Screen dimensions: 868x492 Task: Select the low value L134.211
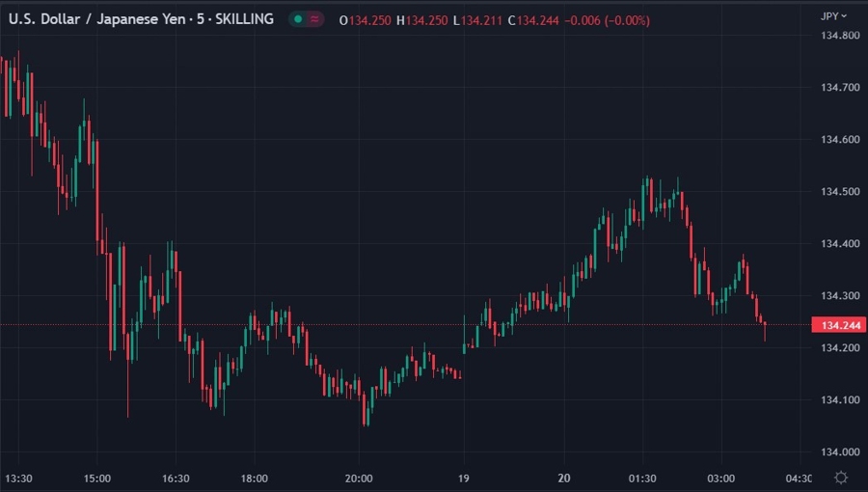click(477, 20)
